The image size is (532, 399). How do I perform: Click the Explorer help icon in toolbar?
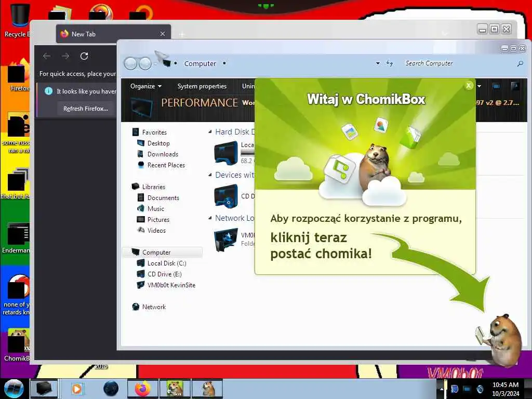coord(515,86)
